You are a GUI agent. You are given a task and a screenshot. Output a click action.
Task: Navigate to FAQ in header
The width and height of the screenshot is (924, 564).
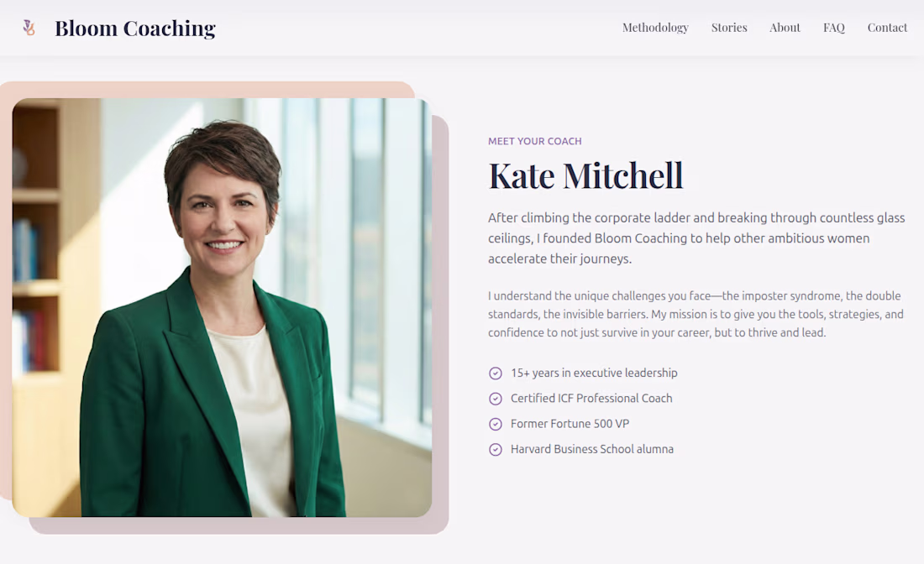click(x=834, y=28)
